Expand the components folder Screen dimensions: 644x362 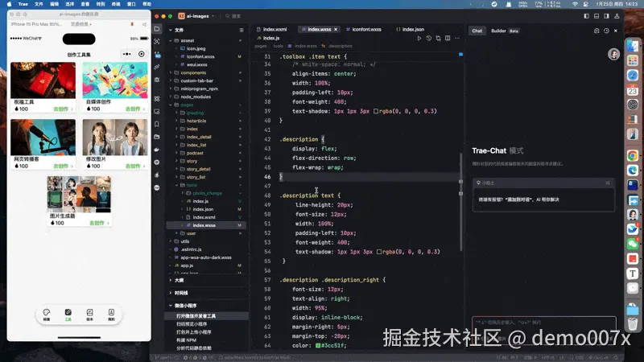(171, 72)
